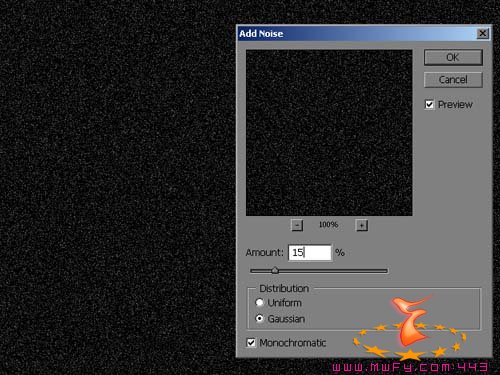Close the Add Noise dialog window

(x=482, y=33)
